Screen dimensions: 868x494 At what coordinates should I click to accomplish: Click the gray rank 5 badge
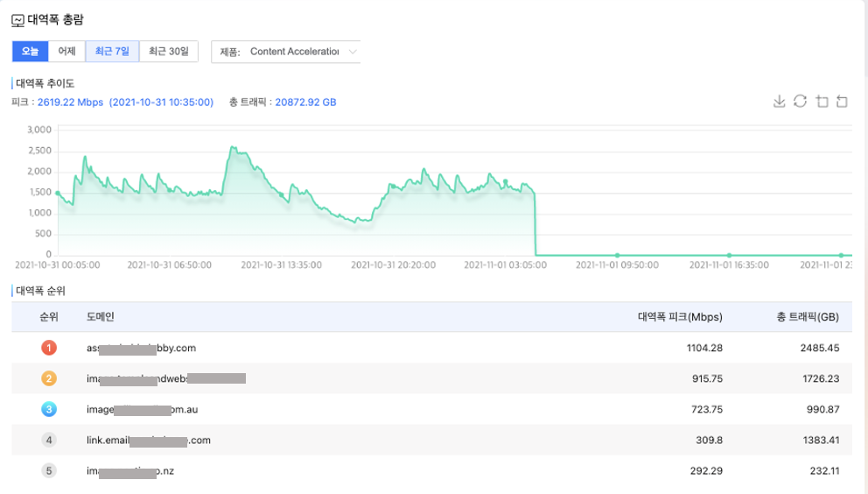(49, 470)
